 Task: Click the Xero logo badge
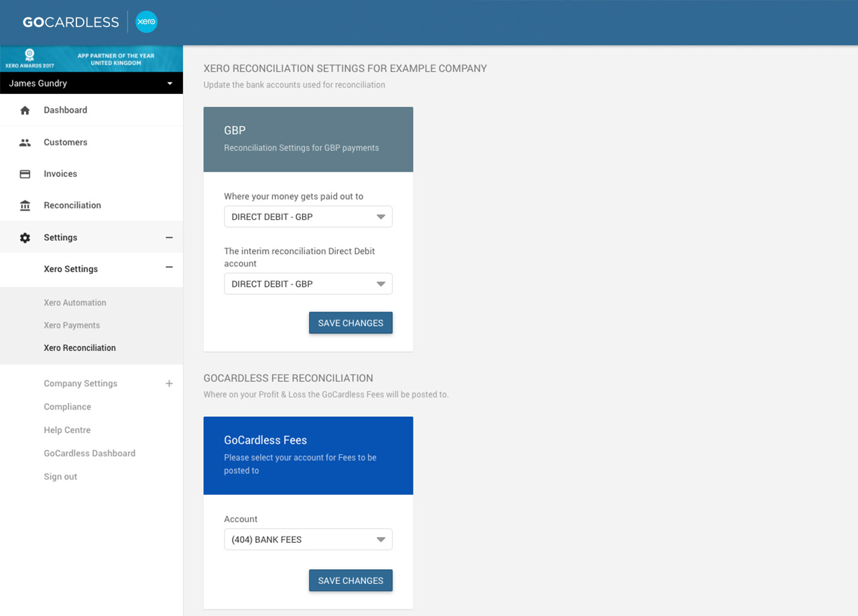tap(146, 22)
